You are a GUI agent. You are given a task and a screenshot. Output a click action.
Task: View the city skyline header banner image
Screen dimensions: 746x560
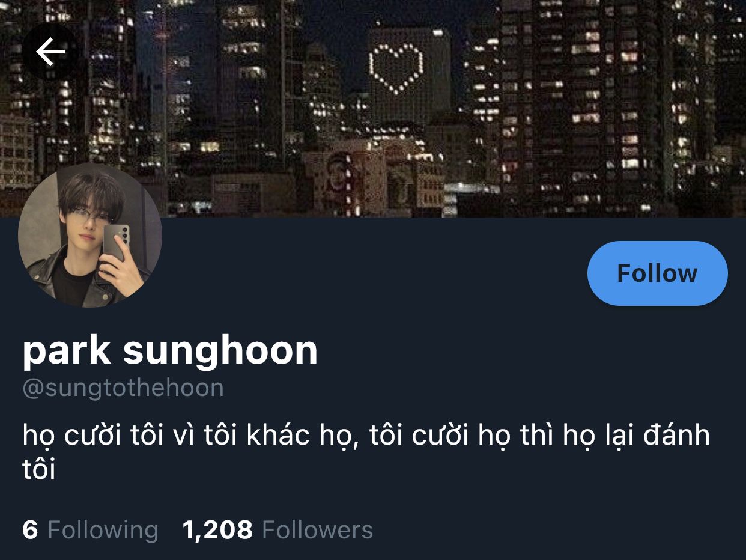pyautogui.click(x=373, y=108)
